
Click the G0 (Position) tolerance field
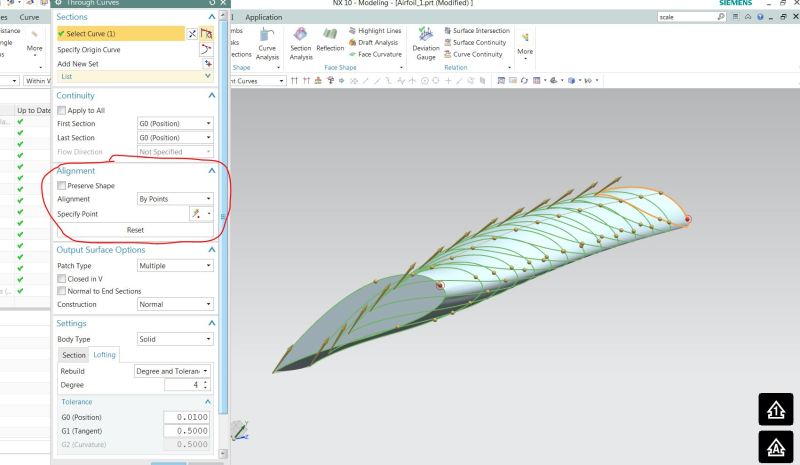tap(186, 417)
